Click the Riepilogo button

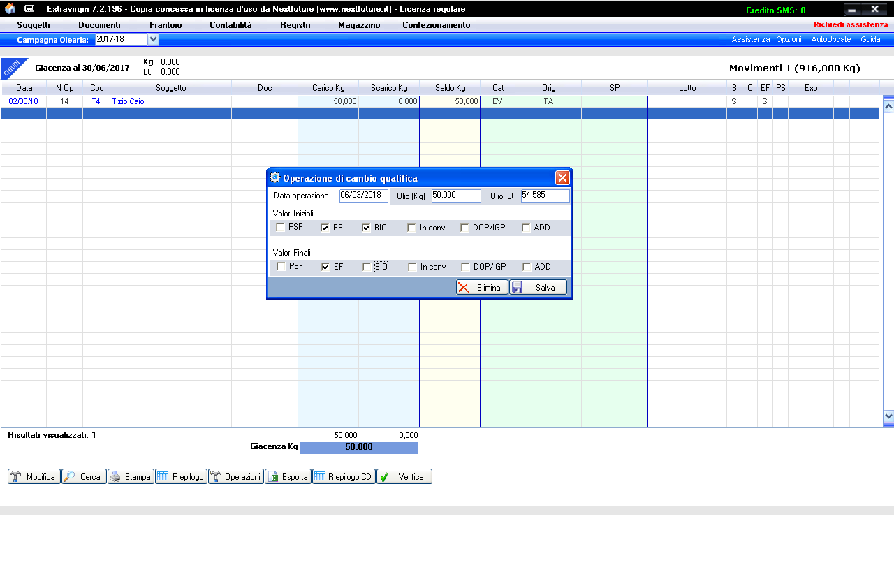coord(181,477)
